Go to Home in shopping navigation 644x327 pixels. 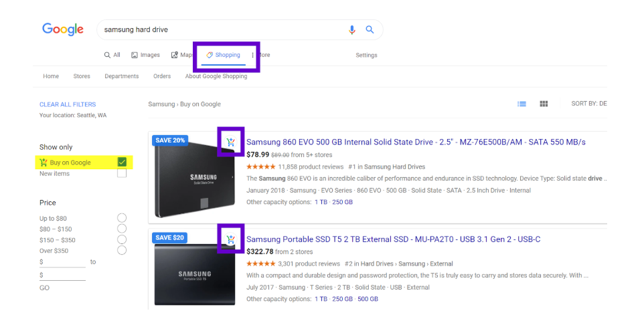coord(51,76)
